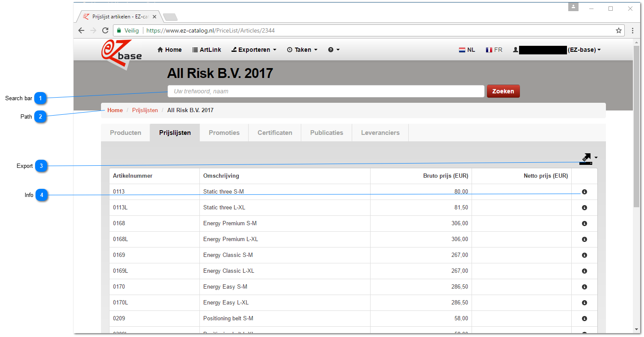Viewport: 644px width, 337px height.
Task: Click the Prijslijsten breadcrumb link
Action: pyautogui.click(x=145, y=110)
